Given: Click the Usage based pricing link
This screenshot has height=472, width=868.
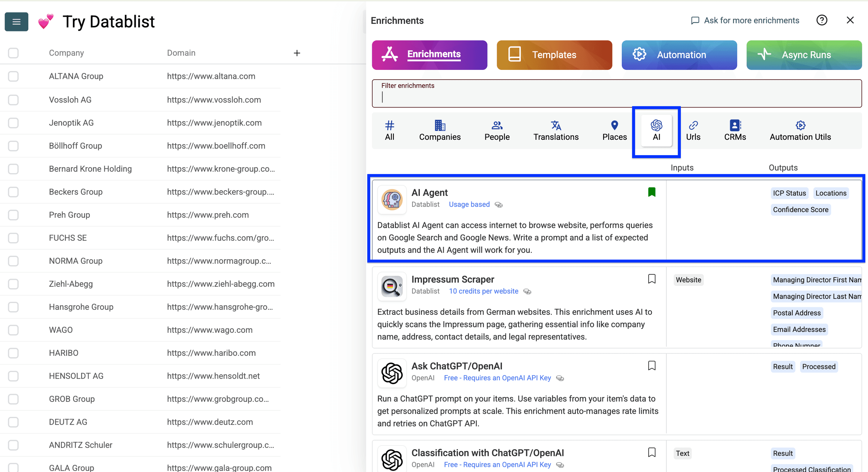Looking at the screenshot, I should click(x=469, y=204).
